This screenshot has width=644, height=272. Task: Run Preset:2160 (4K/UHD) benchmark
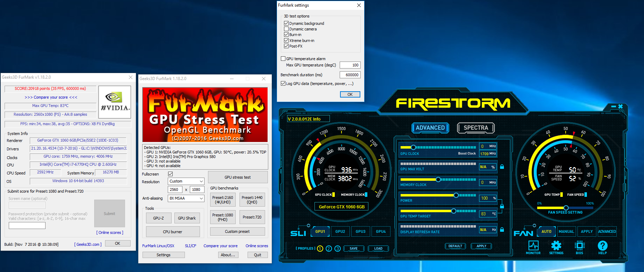pyautogui.click(x=223, y=200)
